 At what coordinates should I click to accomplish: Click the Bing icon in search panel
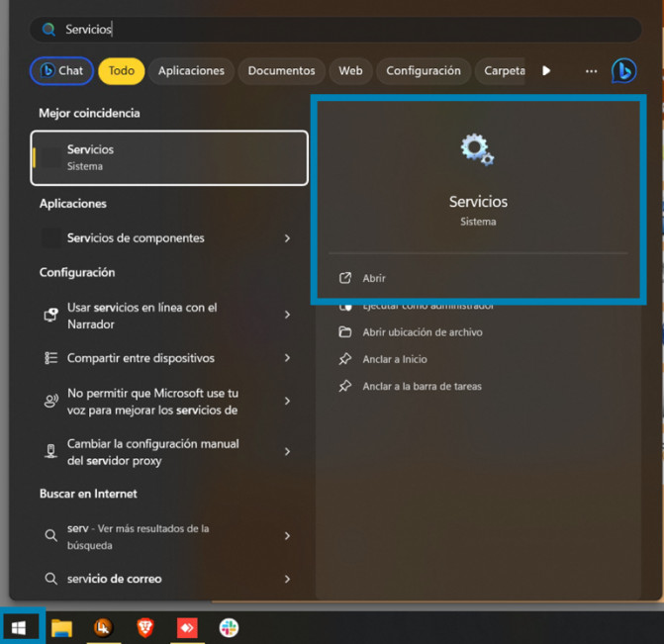click(x=622, y=71)
